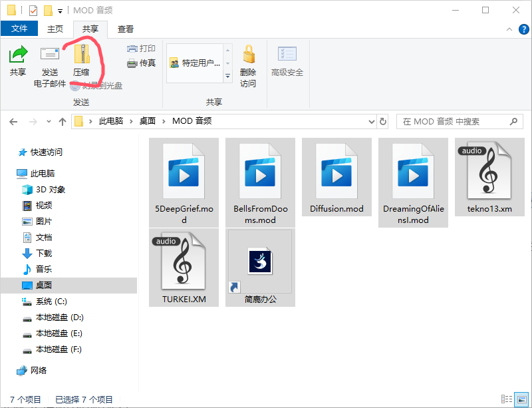The width and height of the screenshot is (532, 408).
Task: Open 文档 folder in sidebar
Action: [37, 238]
